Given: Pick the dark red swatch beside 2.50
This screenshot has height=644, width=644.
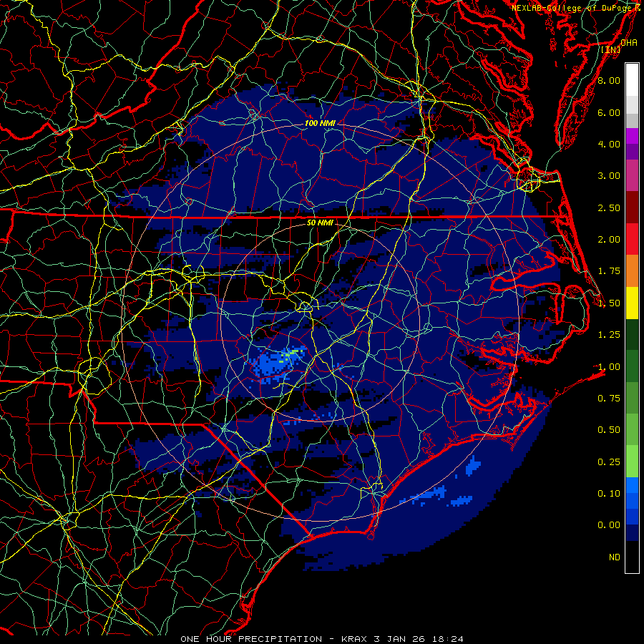Looking at the screenshot, I should pyautogui.click(x=632, y=208).
